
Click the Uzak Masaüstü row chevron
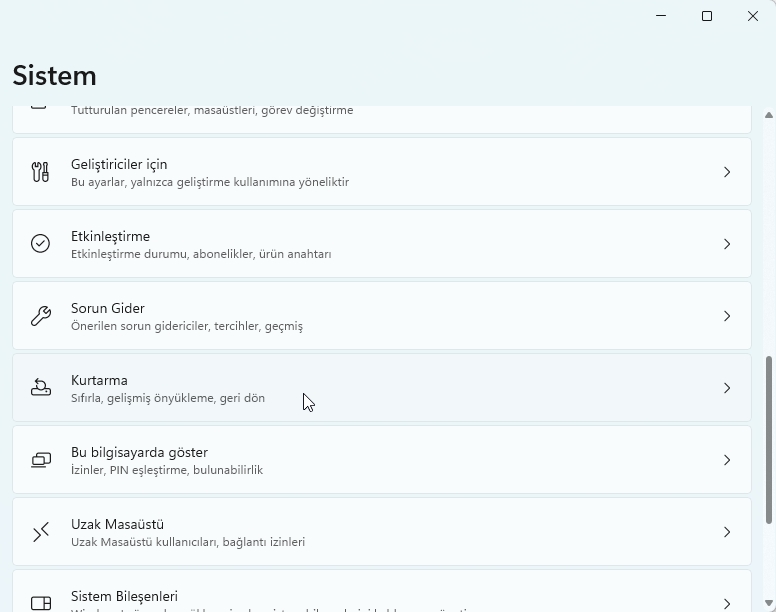[727, 532]
